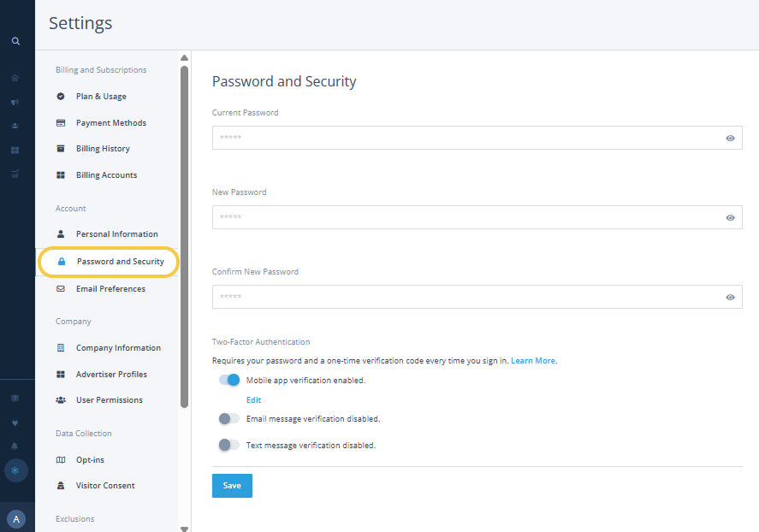Enable text message verification toggle

pos(228,445)
